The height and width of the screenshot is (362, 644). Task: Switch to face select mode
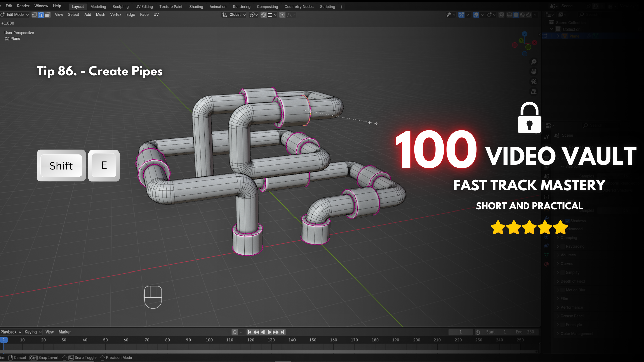pyautogui.click(x=48, y=15)
